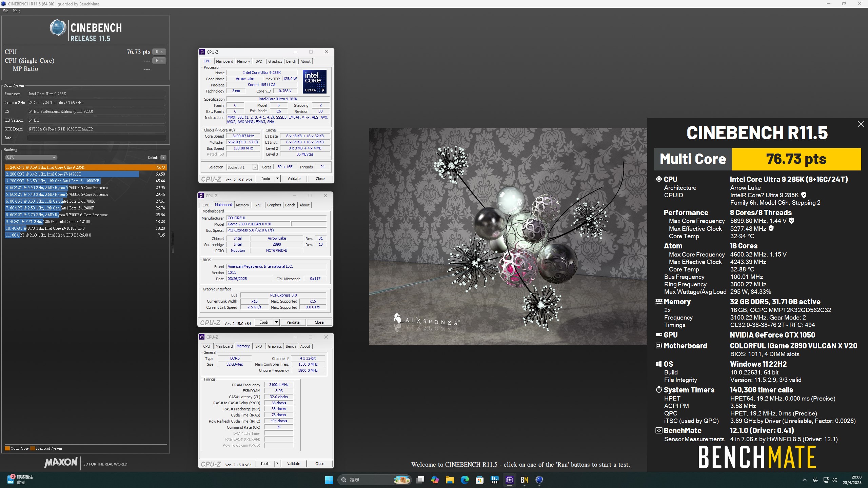Click Validate in the top CPU-Z window
The height and width of the screenshot is (488, 868).
(x=294, y=179)
